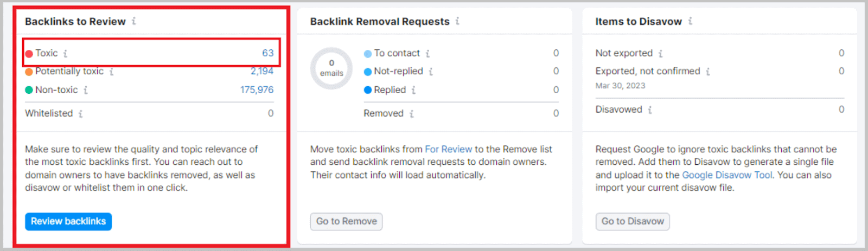Click info icon beside Items to Disavow title

[x=690, y=21]
